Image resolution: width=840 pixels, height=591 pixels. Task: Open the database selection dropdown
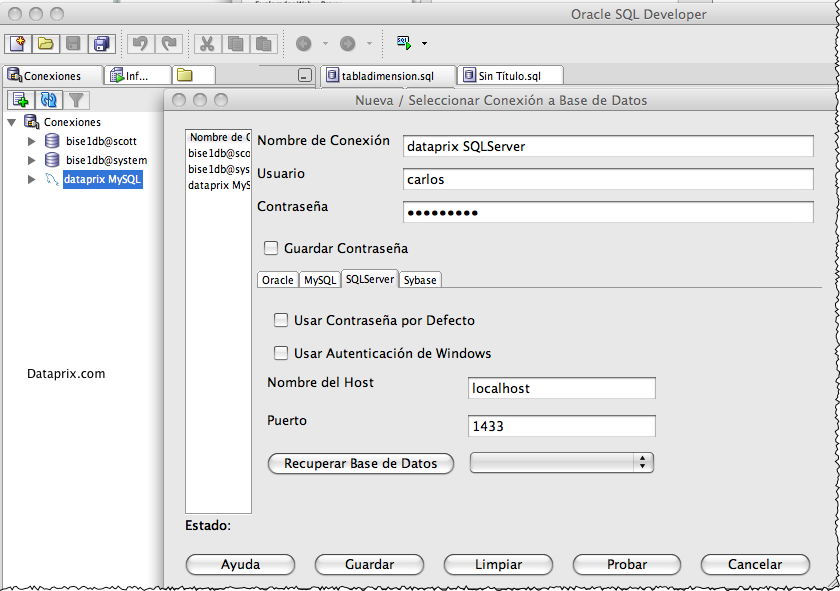pyautogui.click(x=645, y=462)
